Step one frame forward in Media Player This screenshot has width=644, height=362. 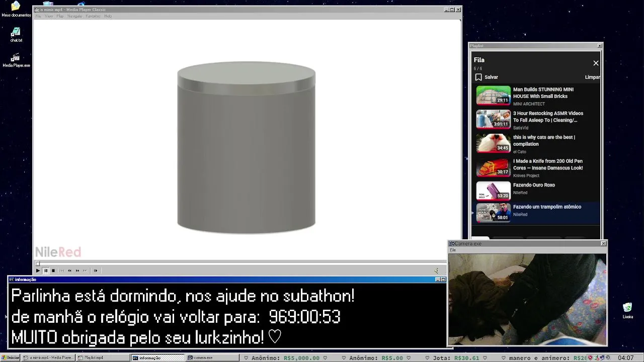tap(96, 270)
